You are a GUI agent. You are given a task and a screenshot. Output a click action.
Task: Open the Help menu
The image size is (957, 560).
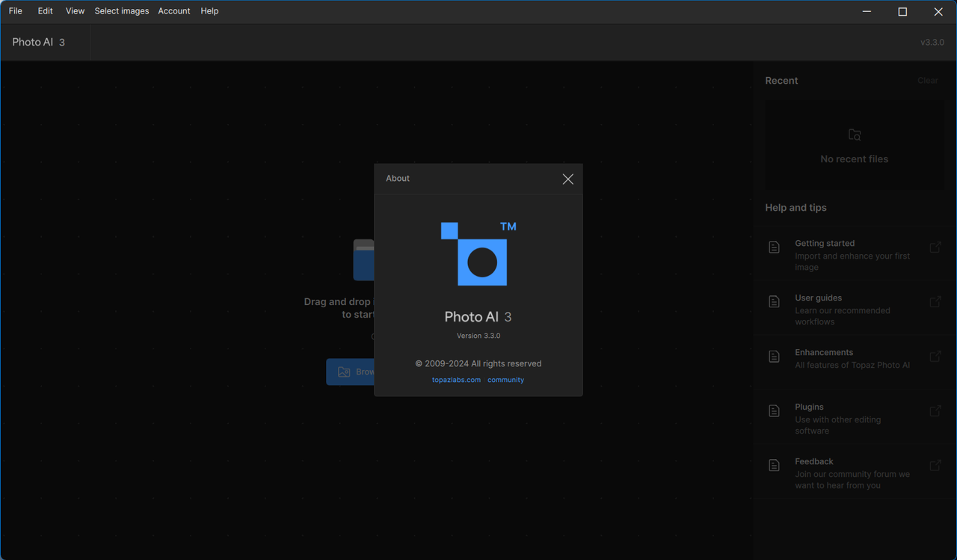point(209,11)
